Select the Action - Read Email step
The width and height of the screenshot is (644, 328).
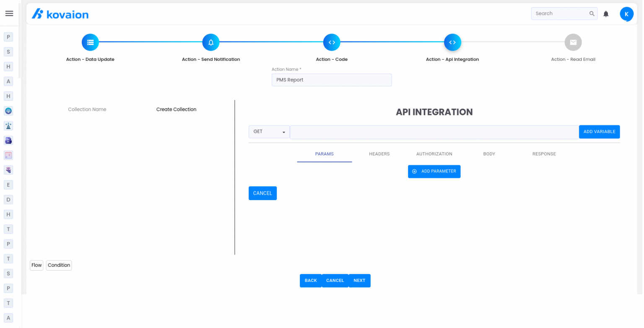(x=573, y=42)
